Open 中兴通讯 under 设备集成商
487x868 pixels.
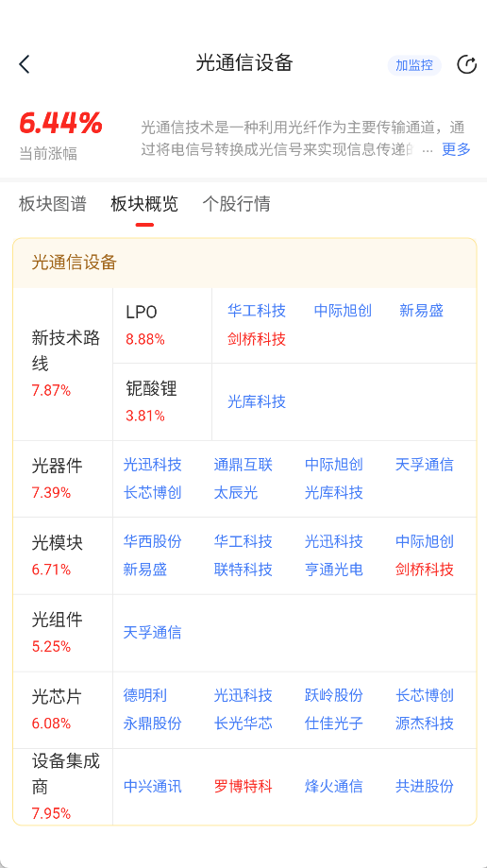(152, 786)
